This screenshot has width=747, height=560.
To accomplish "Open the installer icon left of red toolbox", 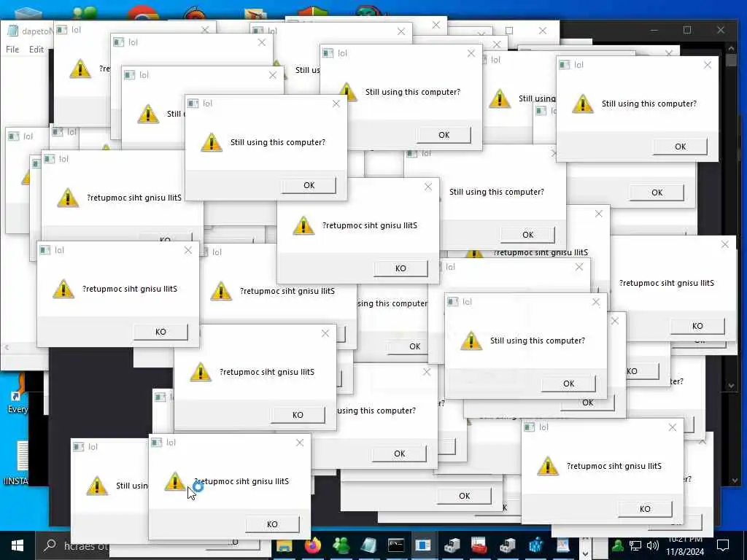I will [x=451, y=545].
